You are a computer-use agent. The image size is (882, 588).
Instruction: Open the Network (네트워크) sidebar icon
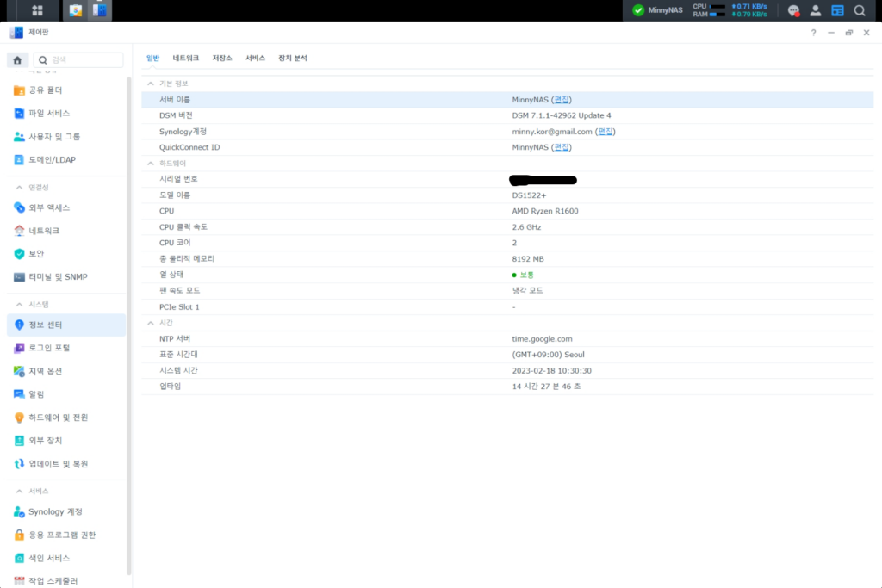point(19,231)
